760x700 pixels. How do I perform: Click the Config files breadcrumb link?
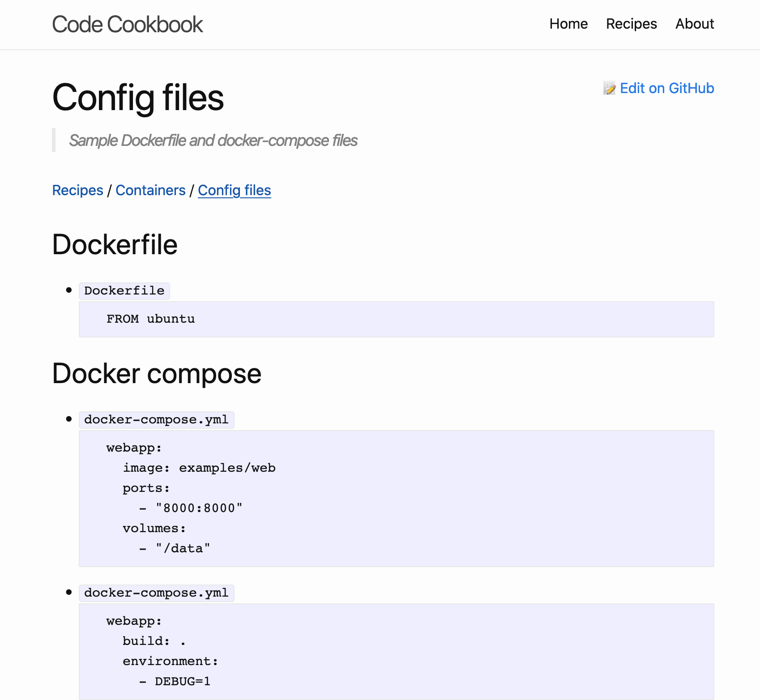tap(234, 190)
